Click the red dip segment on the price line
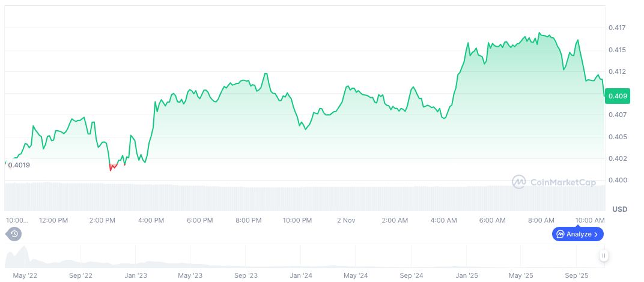This screenshot has width=644, height=282. point(112,166)
